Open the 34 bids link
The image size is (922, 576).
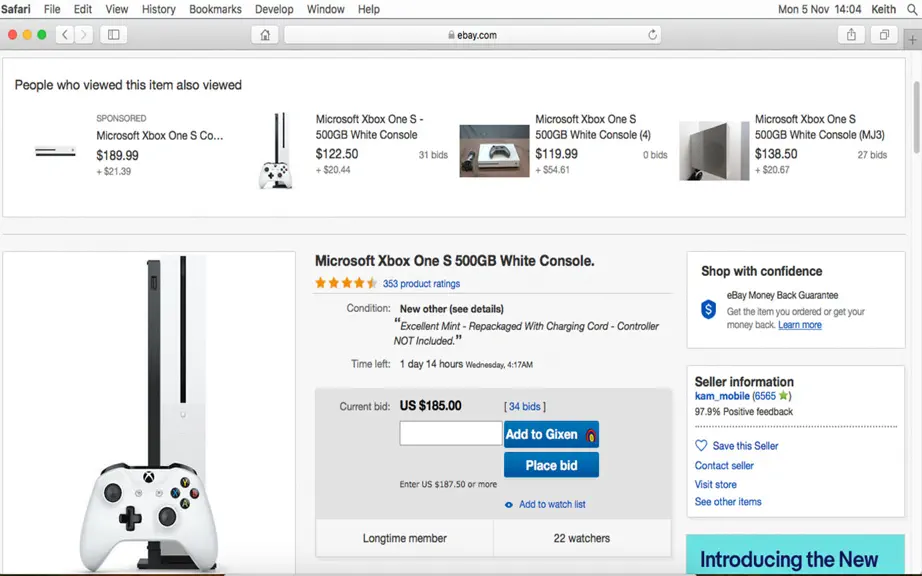pos(524,406)
